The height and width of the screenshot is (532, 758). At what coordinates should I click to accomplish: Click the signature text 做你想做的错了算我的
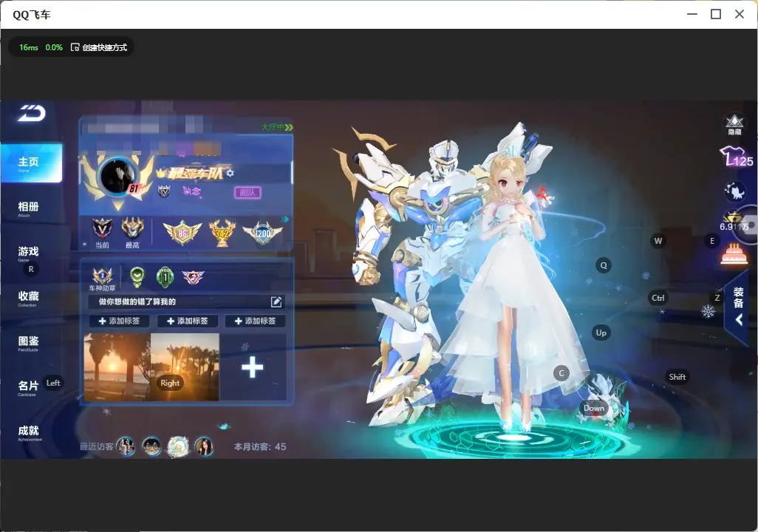coord(137,301)
